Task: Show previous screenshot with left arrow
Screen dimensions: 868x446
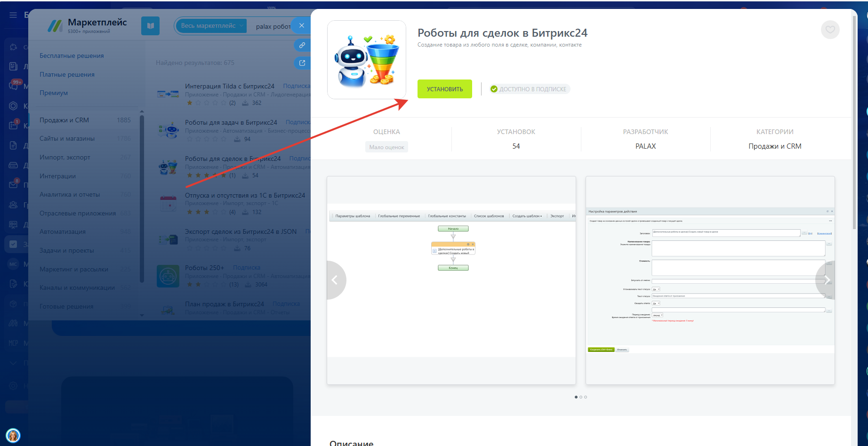Action: click(335, 280)
